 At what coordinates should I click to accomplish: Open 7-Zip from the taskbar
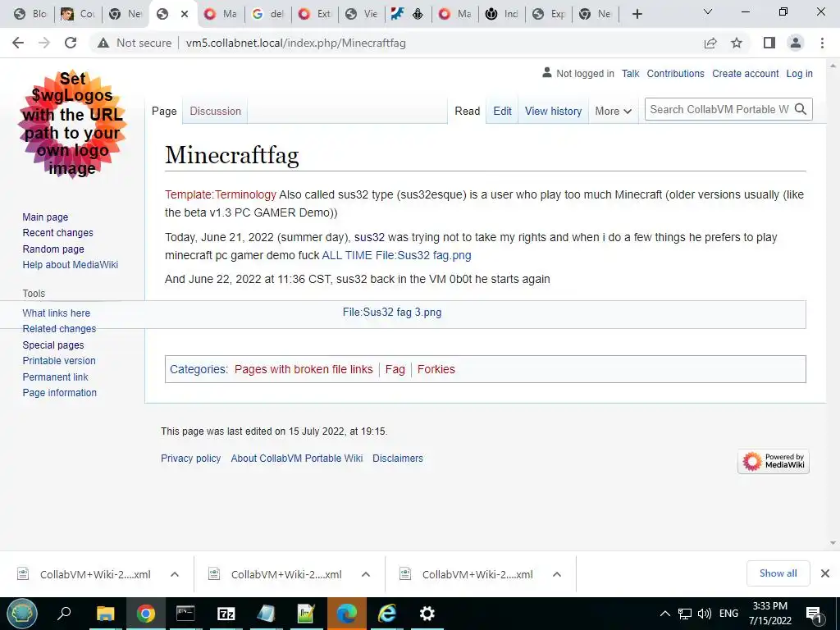point(226,614)
